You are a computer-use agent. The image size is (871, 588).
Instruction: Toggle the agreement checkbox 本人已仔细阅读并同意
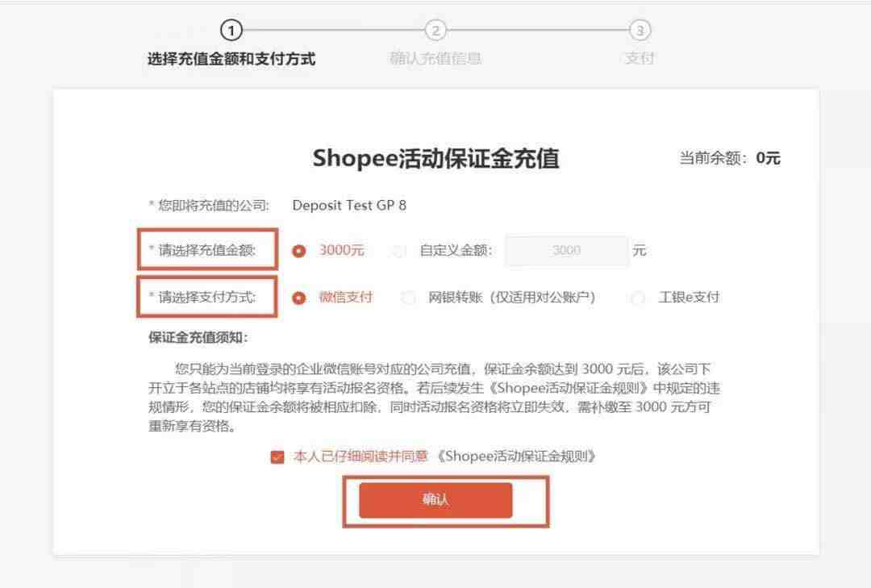pos(277,457)
